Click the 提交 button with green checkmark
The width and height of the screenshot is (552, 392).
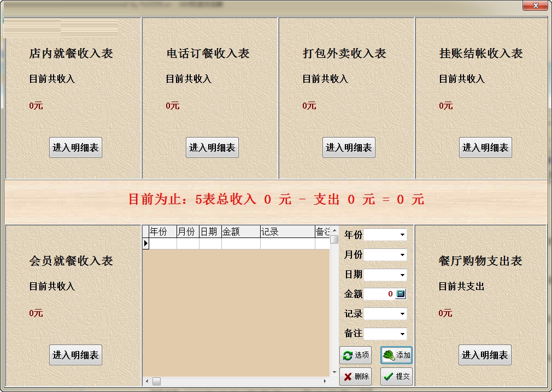coord(396,377)
